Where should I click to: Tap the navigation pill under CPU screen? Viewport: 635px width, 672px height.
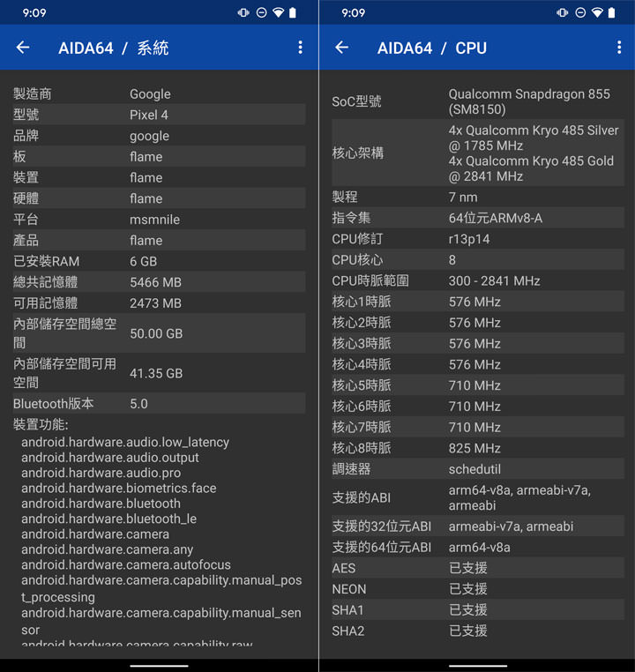click(x=478, y=666)
